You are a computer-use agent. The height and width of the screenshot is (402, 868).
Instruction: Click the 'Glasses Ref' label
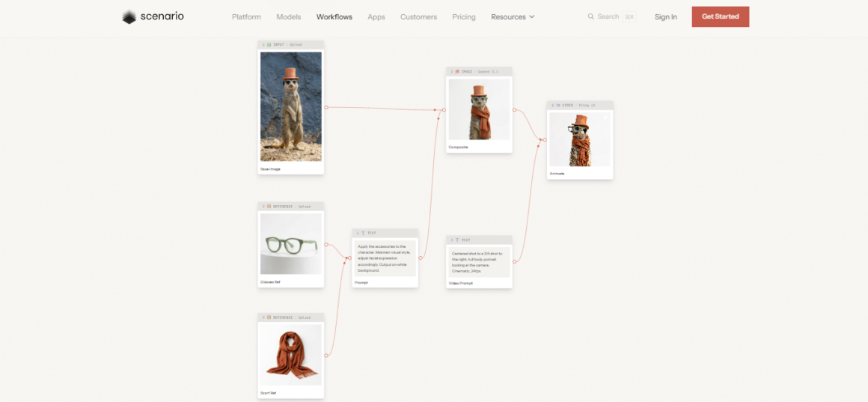[x=271, y=281]
